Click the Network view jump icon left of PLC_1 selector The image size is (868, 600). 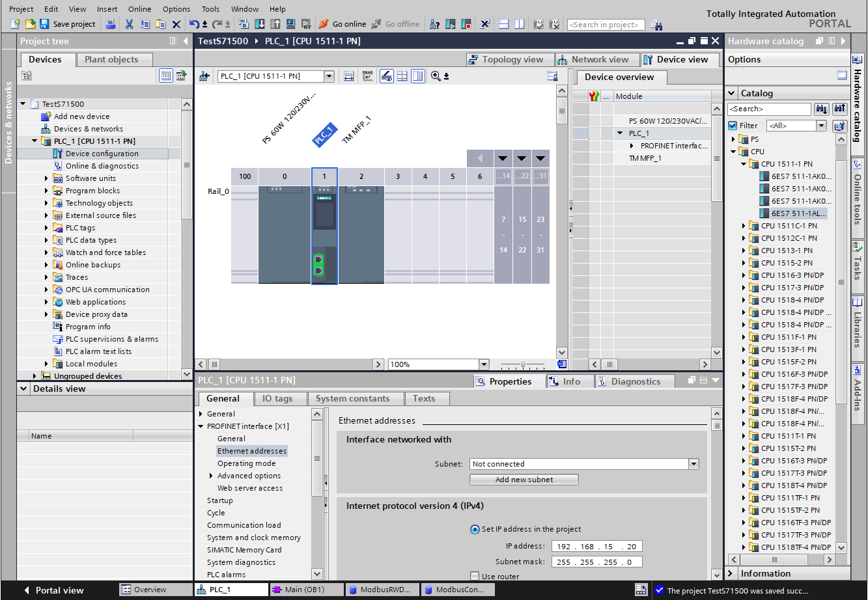(x=204, y=76)
